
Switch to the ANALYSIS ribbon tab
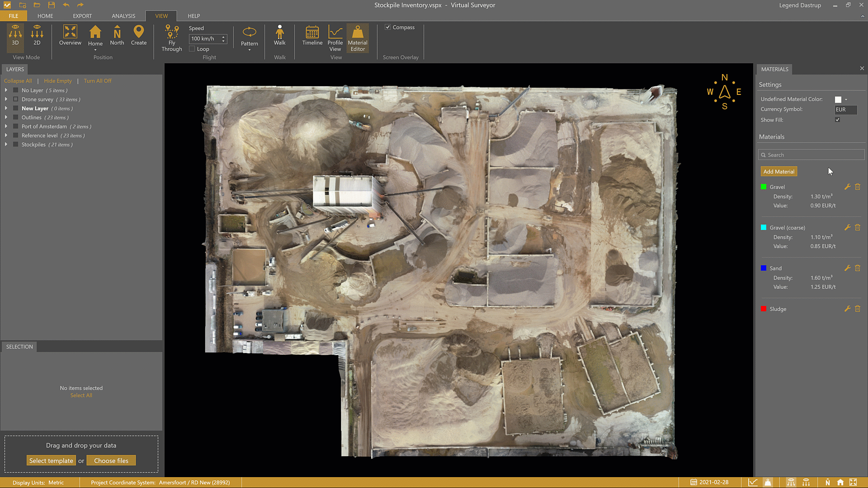coord(123,16)
